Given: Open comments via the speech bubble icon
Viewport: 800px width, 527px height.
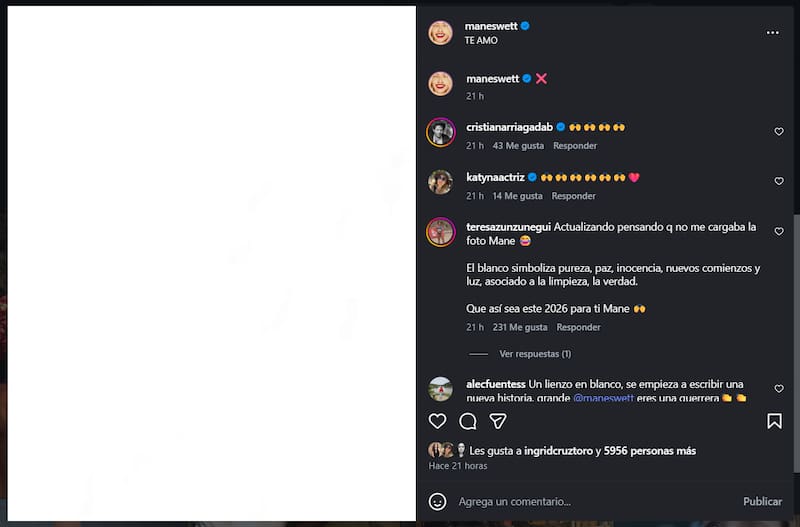Looking at the screenshot, I should click(468, 421).
